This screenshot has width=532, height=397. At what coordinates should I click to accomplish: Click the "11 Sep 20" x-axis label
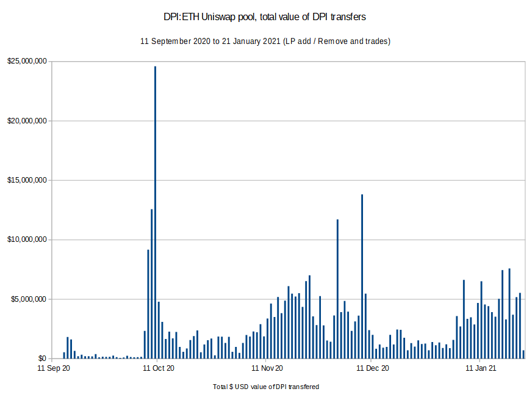53,368
